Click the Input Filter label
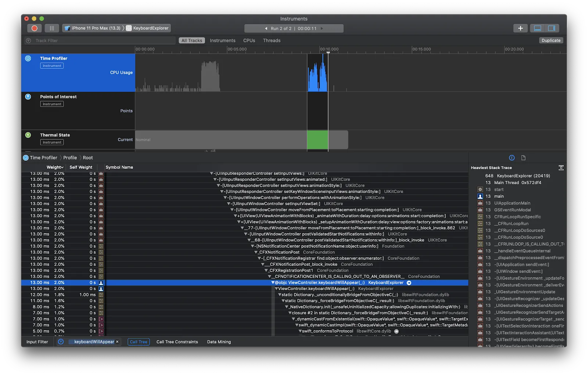This screenshot has height=375, width=588. 37,342
